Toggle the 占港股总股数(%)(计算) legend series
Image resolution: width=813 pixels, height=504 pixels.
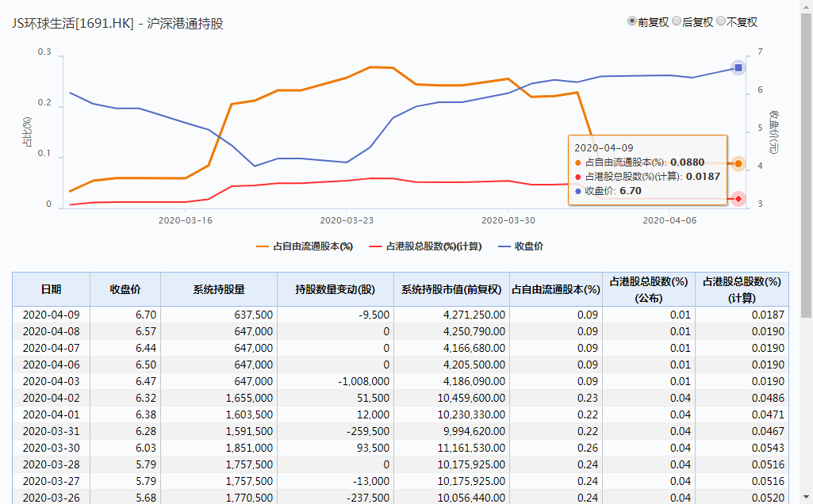click(424, 246)
